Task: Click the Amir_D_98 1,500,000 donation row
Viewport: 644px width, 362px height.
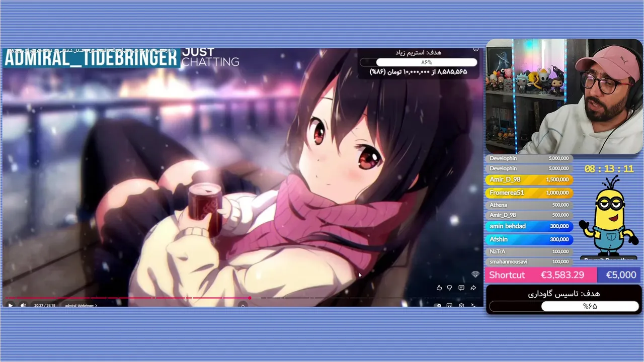Action: (529, 179)
